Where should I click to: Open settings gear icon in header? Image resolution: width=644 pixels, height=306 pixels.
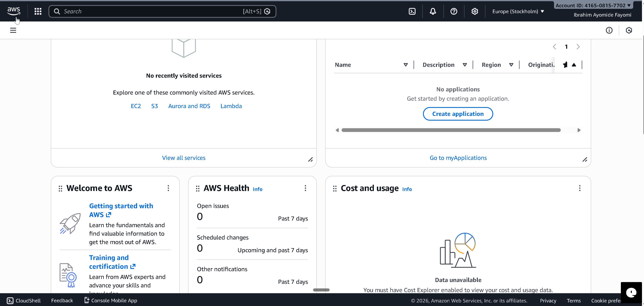[x=474, y=11]
